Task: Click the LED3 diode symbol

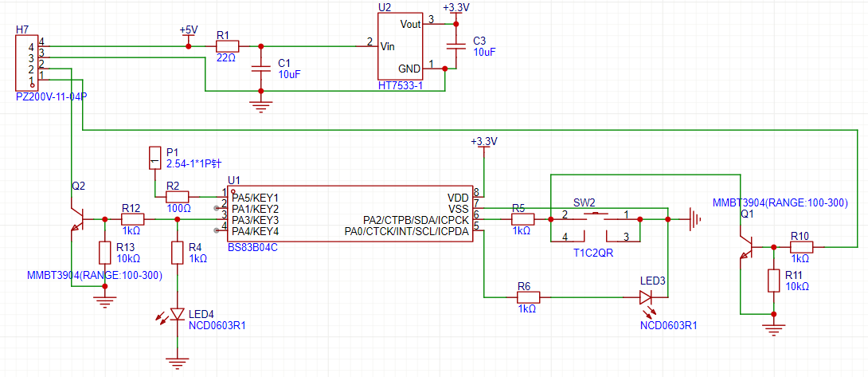Action: (x=646, y=297)
